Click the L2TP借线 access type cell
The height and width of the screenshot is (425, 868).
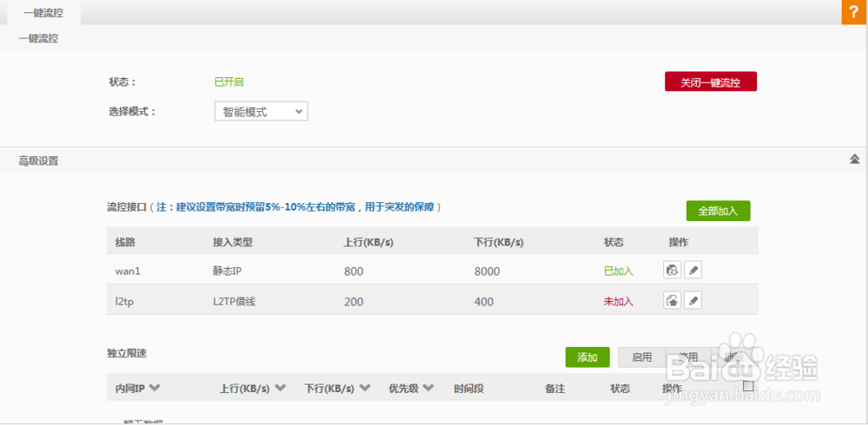[234, 302]
